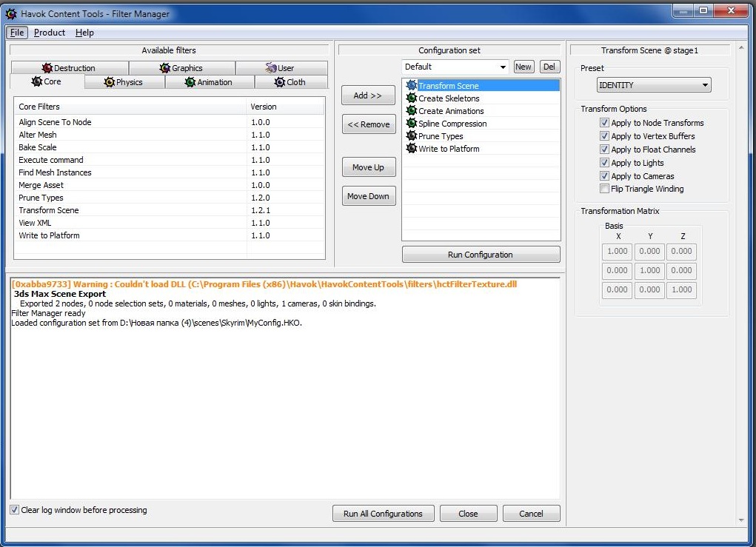This screenshot has height=547, width=756.
Task: Click the Core Filters column header
Action: (x=130, y=107)
